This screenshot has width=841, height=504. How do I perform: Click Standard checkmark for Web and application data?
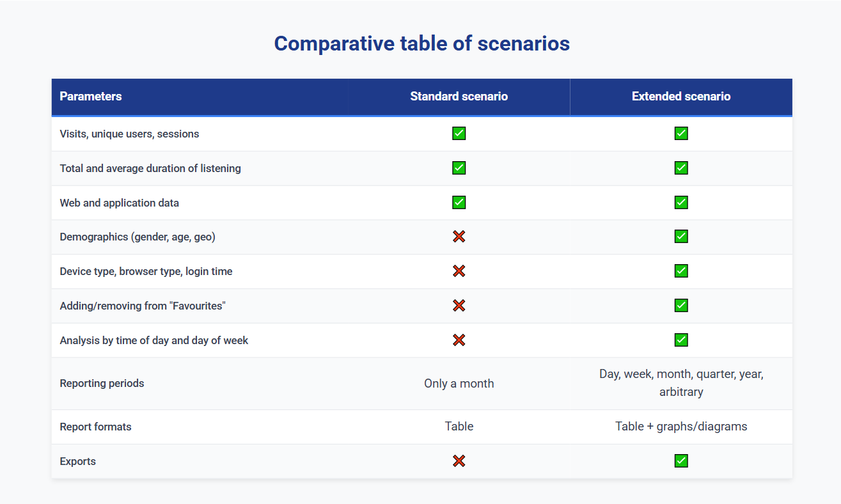coord(459,203)
